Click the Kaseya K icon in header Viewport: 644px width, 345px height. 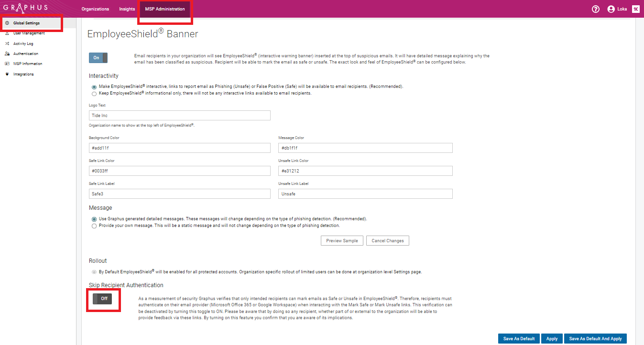pyautogui.click(x=635, y=9)
